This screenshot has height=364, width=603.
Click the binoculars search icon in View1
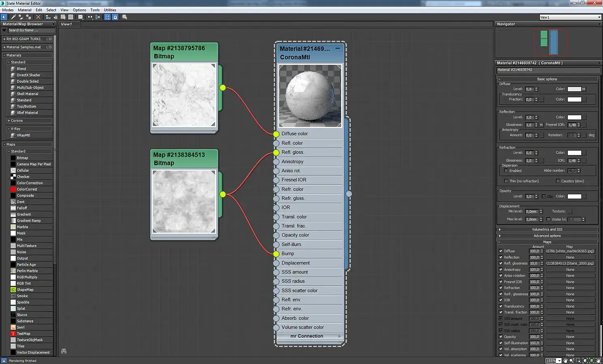[64, 351]
